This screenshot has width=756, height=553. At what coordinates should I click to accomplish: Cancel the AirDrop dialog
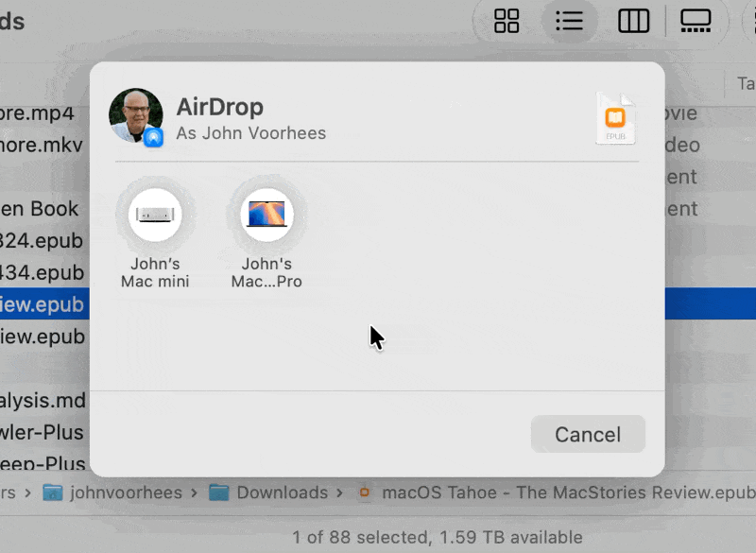(x=588, y=435)
